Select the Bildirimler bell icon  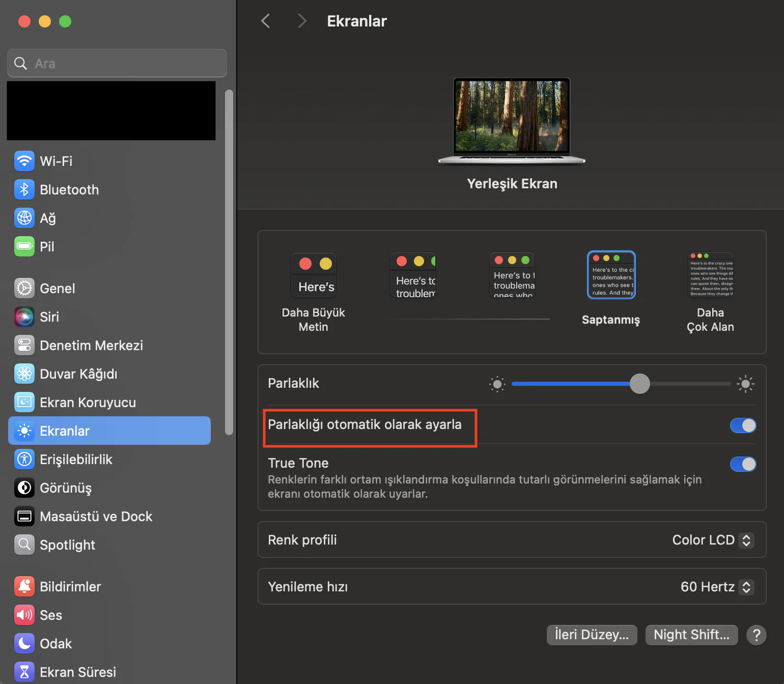point(24,587)
